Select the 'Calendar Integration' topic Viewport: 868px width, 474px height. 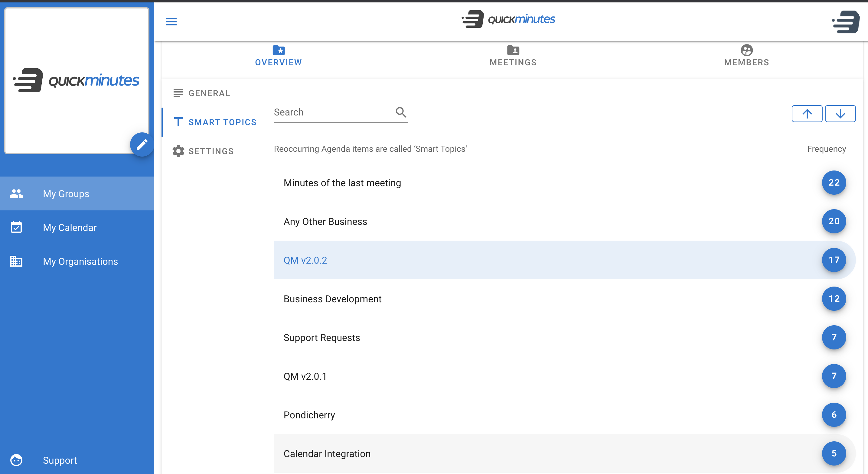[x=565, y=454]
